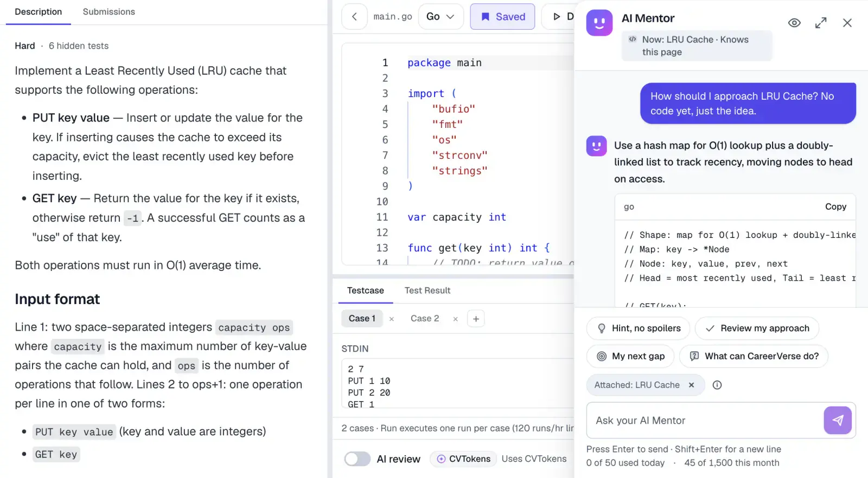Click the CVTokens badge
This screenshot has width=868, height=478.
tap(464, 459)
